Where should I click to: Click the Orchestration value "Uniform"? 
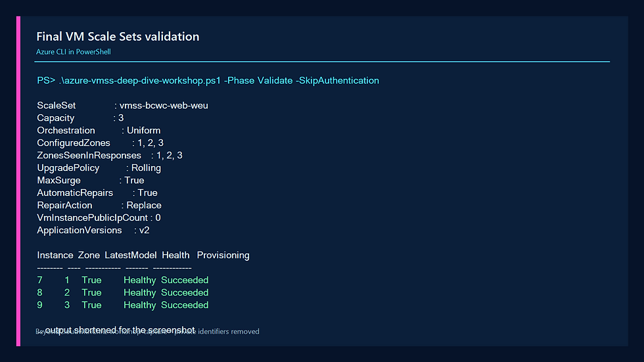coord(144,131)
